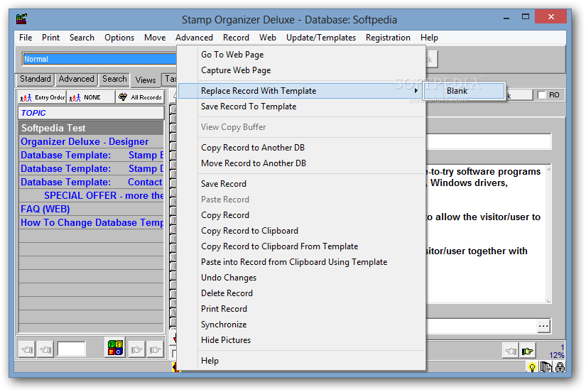Open the Blank template submenu arrow
Image resolution: width=586 pixels, height=392 pixels.
click(416, 91)
